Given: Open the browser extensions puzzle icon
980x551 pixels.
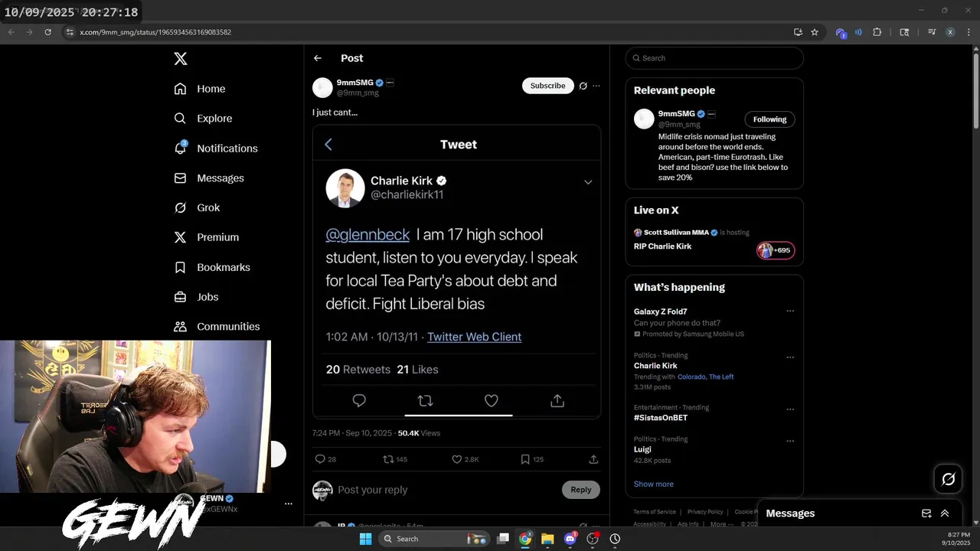Looking at the screenshot, I should [x=877, y=32].
